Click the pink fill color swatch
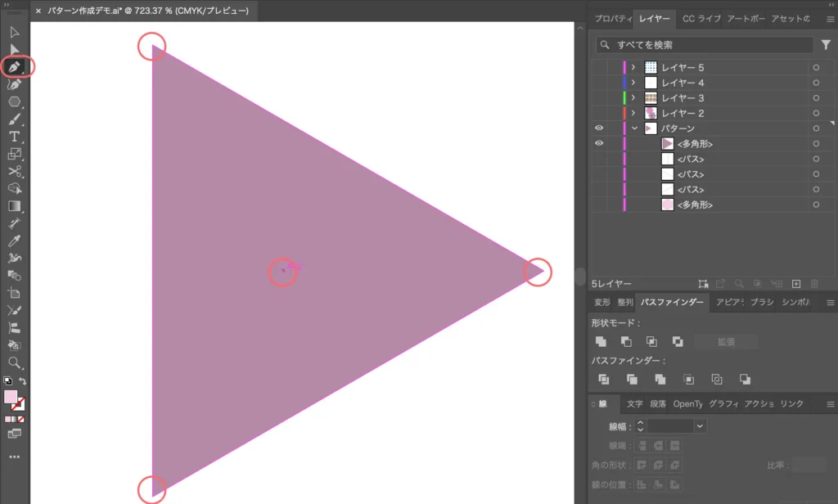838x504 pixels. [x=11, y=398]
